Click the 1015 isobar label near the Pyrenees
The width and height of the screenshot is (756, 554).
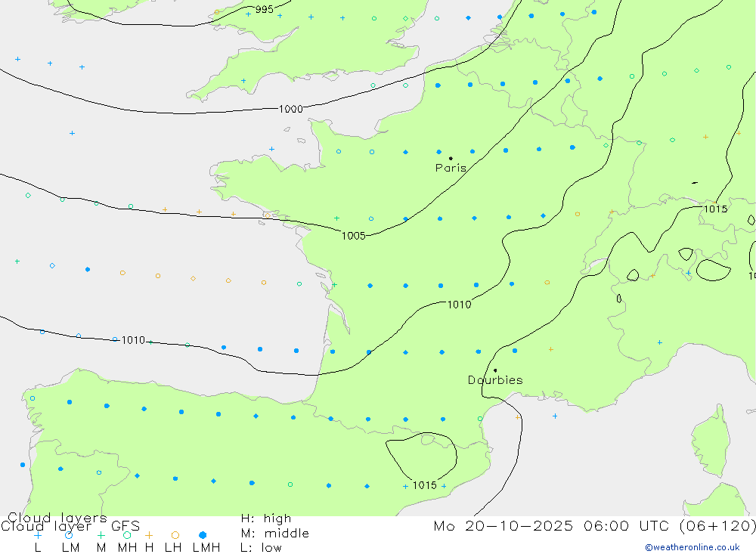pos(424,485)
